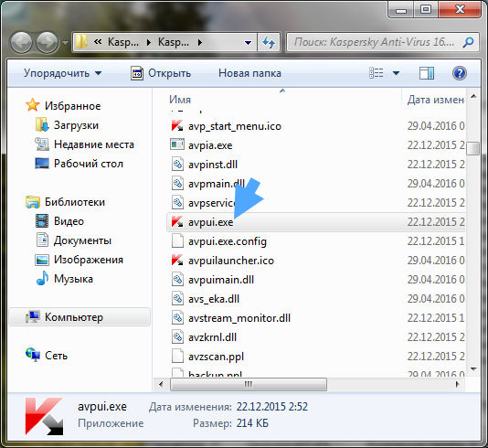The width and height of the screenshot is (488, 448).
Task: Click Kaspersky icon beside avpui.exe row
Action: [177, 222]
